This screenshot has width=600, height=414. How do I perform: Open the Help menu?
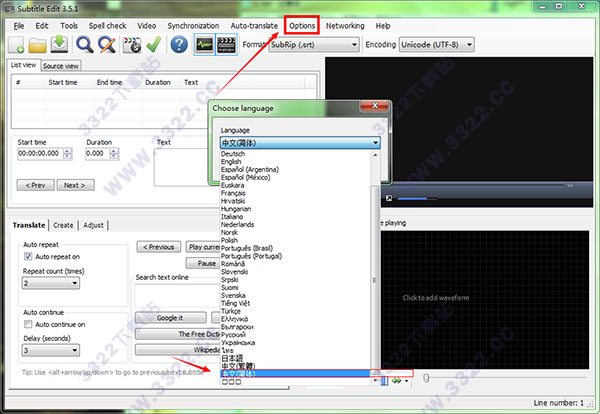(383, 26)
